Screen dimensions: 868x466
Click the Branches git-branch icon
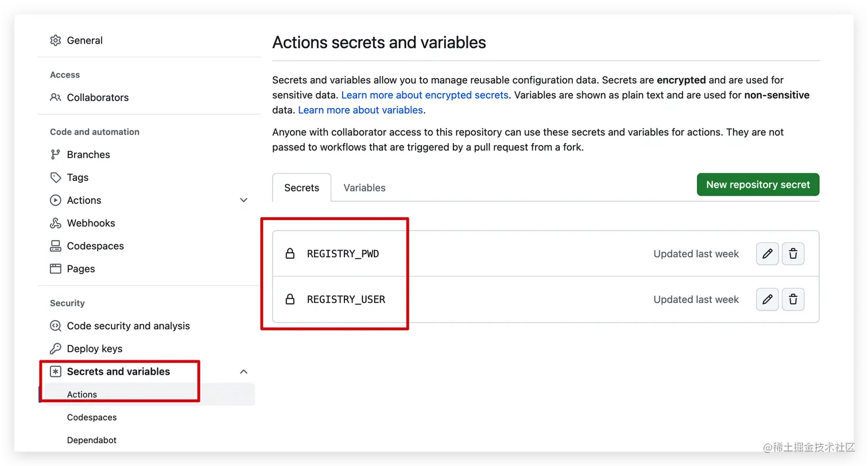point(56,155)
